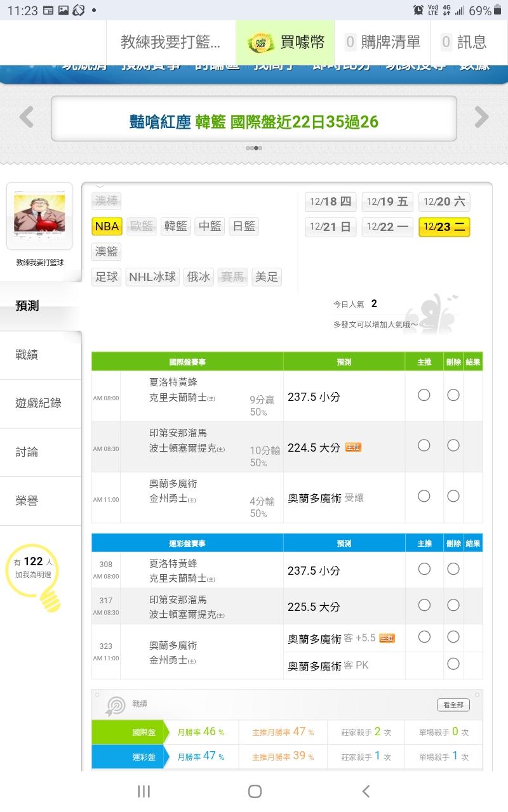Click 看全部 button in 戰績 panel

pyautogui.click(x=453, y=705)
